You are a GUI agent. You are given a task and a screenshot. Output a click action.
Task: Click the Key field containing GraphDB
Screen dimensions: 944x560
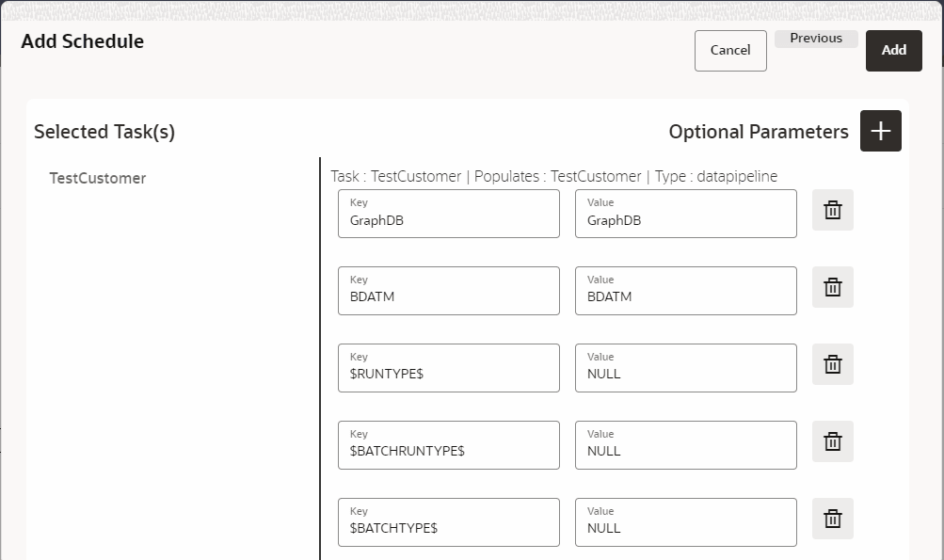pos(448,220)
